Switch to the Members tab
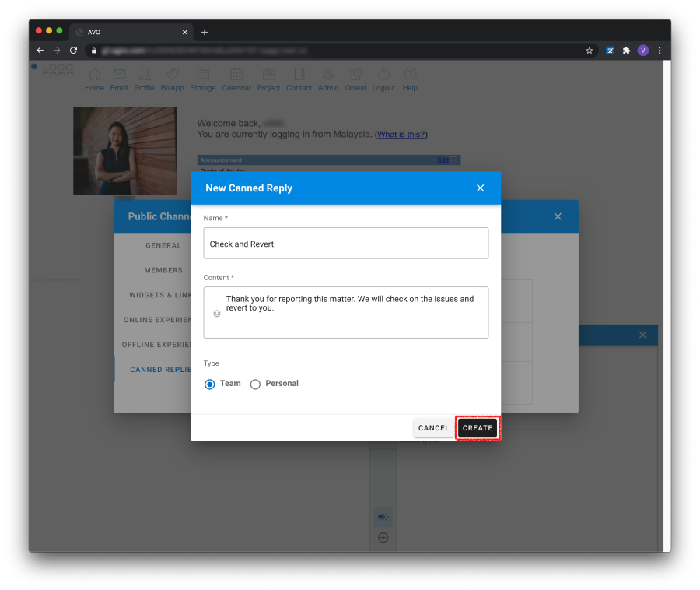700x590 pixels. (163, 270)
